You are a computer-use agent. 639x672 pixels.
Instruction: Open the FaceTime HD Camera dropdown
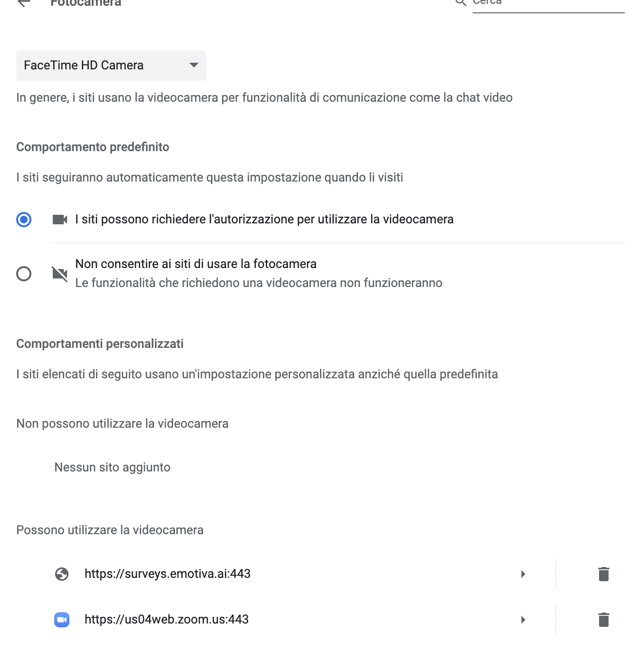(111, 66)
